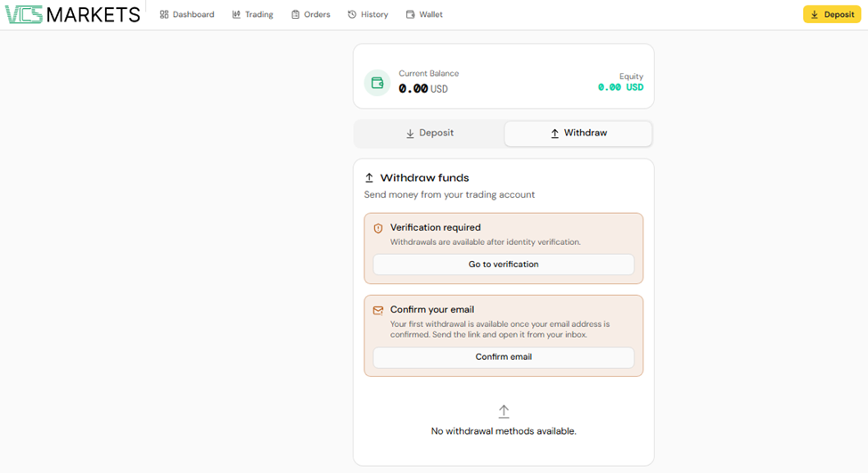The height and width of the screenshot is (473, 868).
Task: Click the Orders clipboard icon
Action: (296, 14)
